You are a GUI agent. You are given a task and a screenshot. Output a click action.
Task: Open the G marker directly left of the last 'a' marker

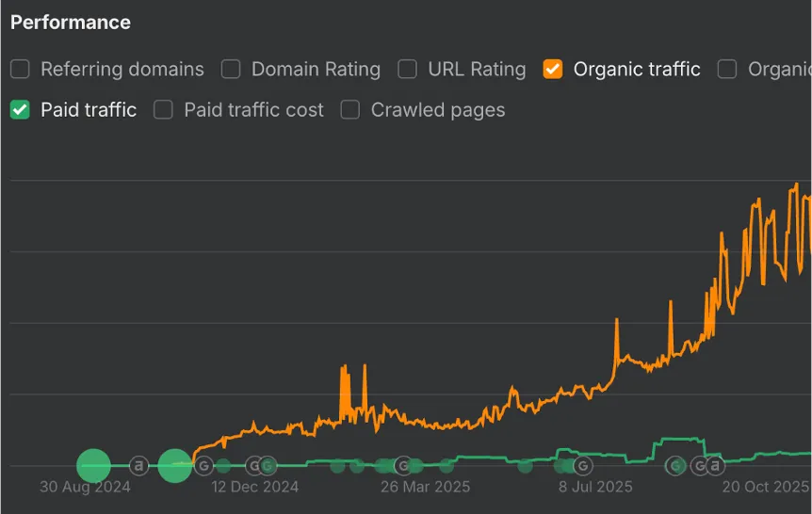click(x=700, y=466)
